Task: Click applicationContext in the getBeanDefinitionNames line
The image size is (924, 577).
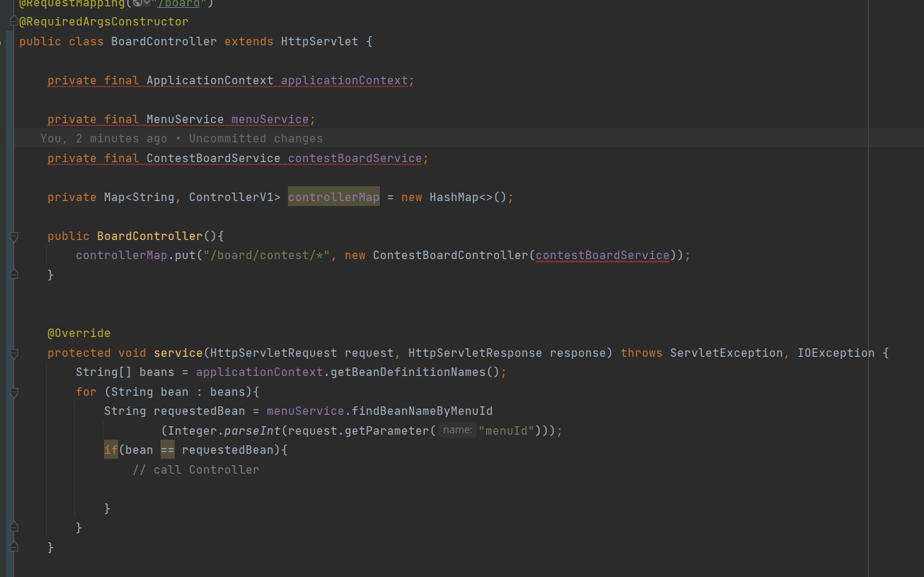Action: (260, 372)
